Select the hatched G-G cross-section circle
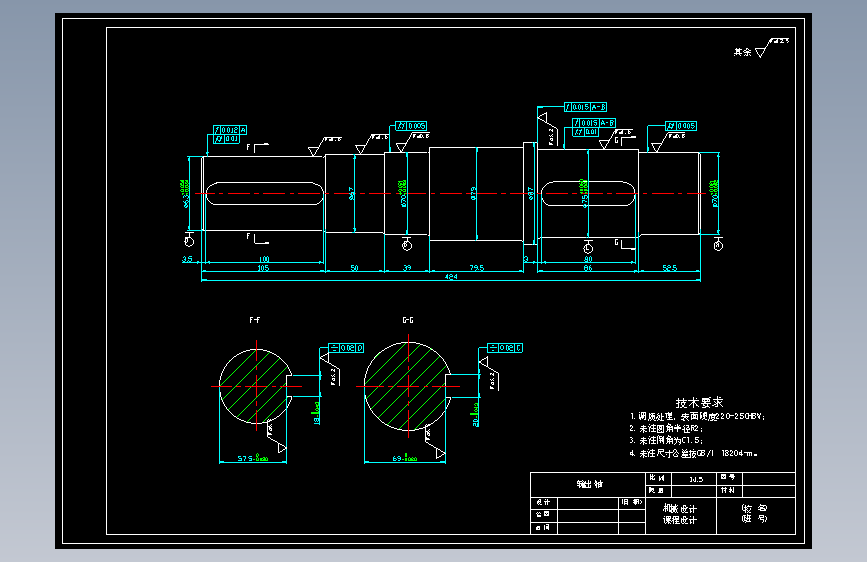Viewport: 867px width, 562px height. (408, 386)
